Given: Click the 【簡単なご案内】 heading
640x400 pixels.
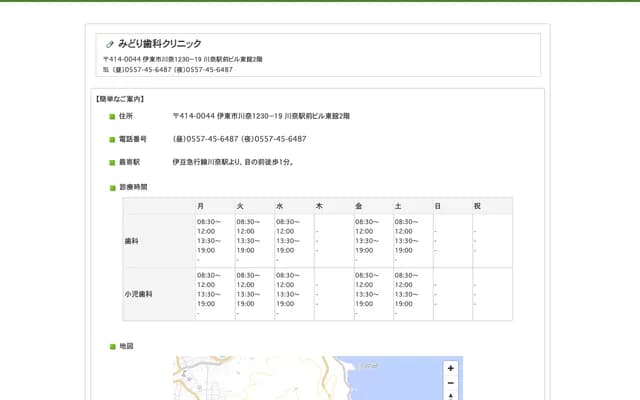Looking at the screenshot, I should click(x=120, y=99).
